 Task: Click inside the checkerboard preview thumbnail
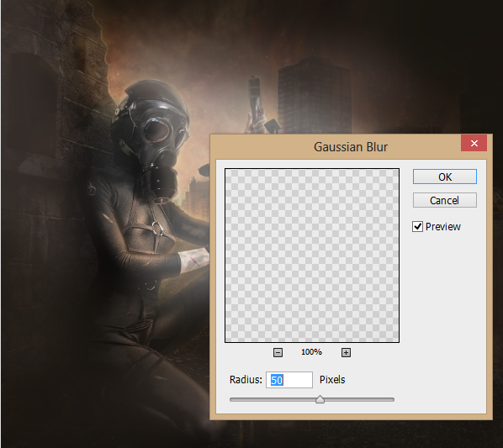[x=312, y=256]
